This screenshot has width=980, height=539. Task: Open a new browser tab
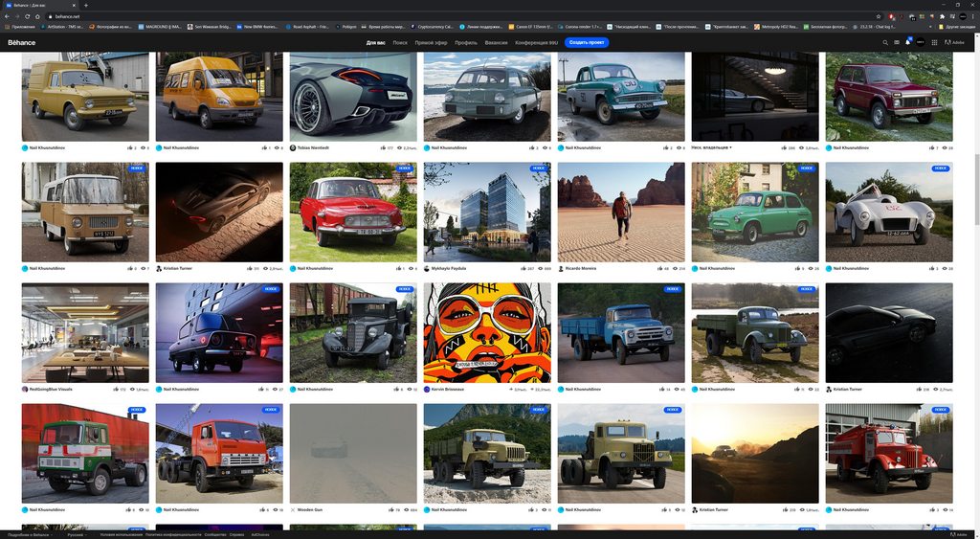(x=85, y=5)
